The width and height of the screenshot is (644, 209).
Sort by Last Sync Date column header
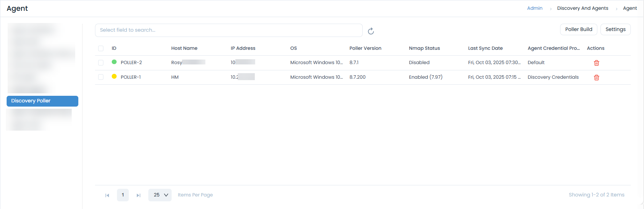point(485,48)
